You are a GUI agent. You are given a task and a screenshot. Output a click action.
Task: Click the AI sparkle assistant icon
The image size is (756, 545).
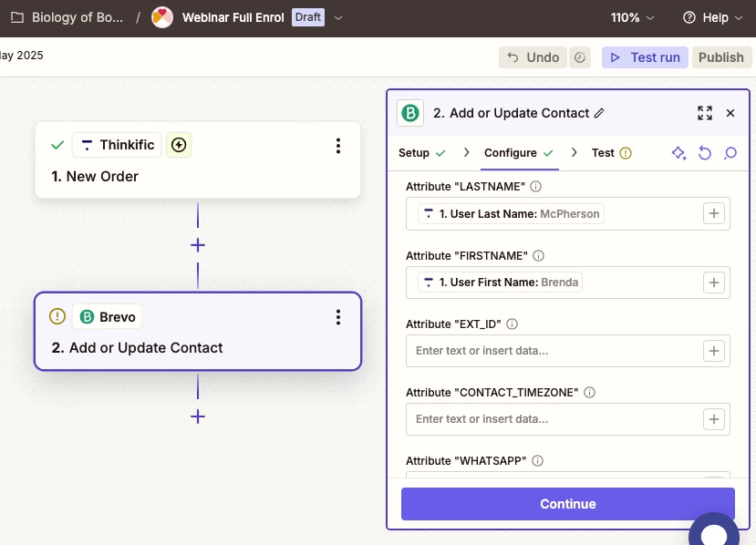click(x=678, y=153)
